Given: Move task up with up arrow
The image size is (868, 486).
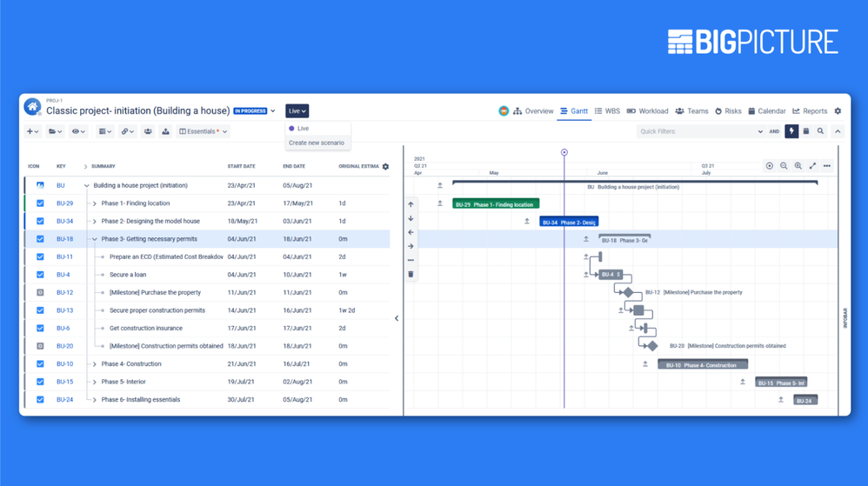Looking at the screenshot, I should point(411,204).
